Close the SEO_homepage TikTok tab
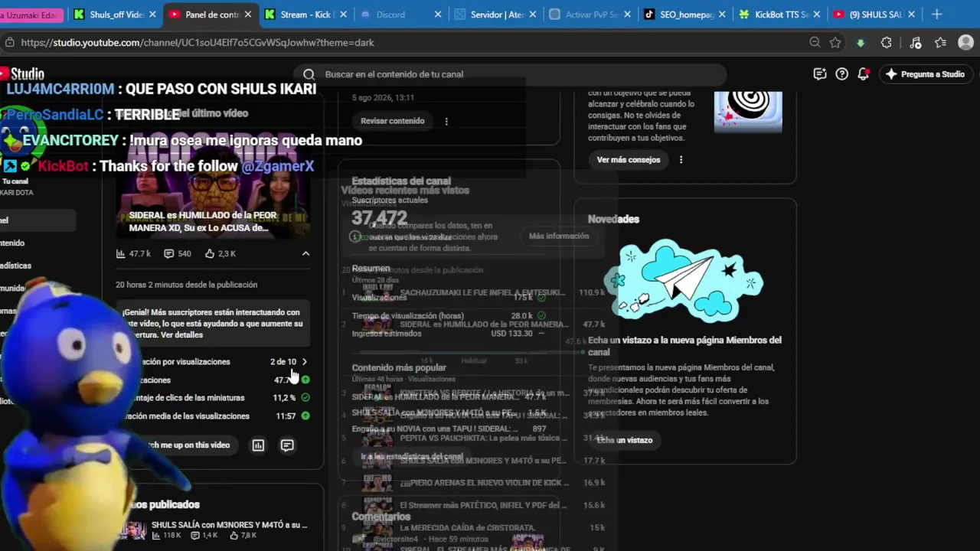 tap(722, 15)
